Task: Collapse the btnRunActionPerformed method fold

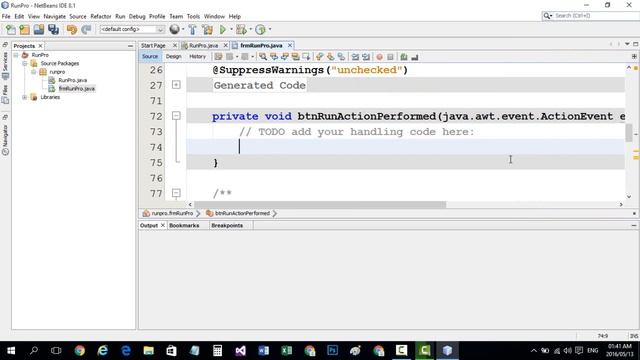Action: (176, 116)
